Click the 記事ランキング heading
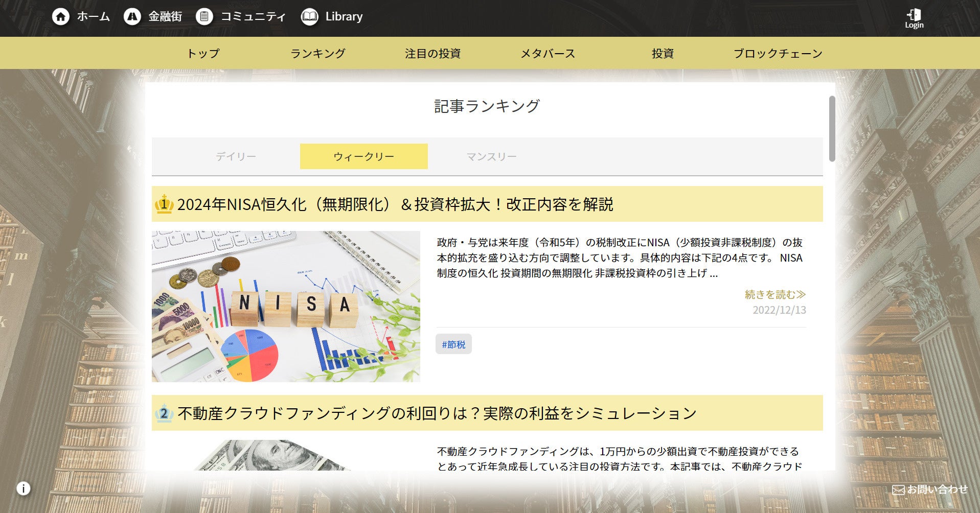The height and width of the screenshot is (513, 980). [x=487, y=106]
